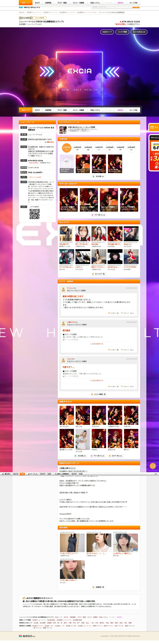Select the 12月26日 date circle
Image resolution: width=159 pixels, height=644 pixels.
tap(88, 148)
